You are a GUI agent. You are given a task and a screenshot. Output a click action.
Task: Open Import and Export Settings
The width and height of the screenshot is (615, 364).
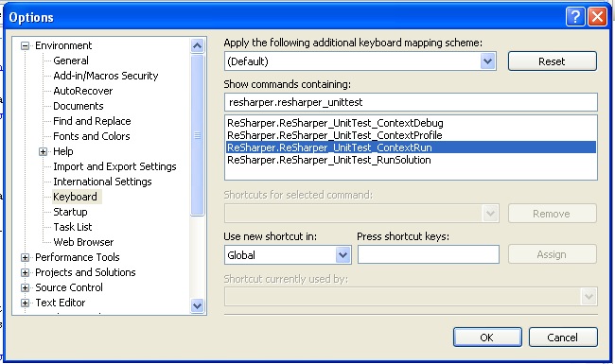(x=114, y=166)
